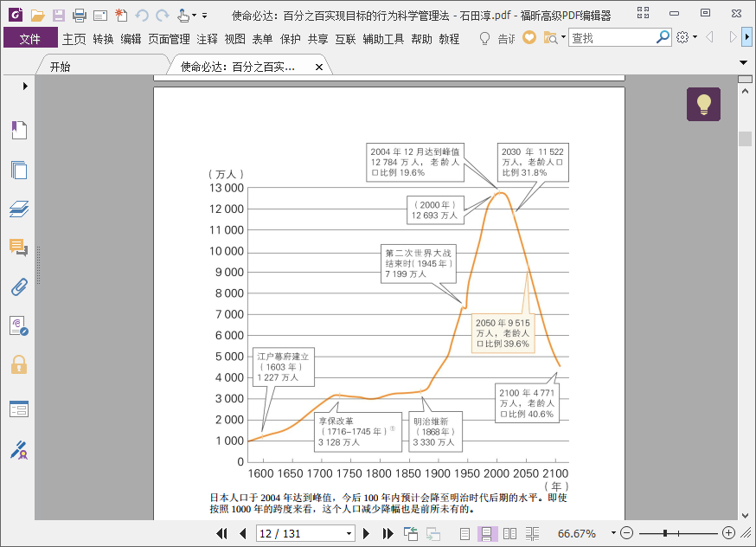Expand the quick access toolbar dropdown
The height and width of the screenshot is (547, 756).
(x=204, y=16)
